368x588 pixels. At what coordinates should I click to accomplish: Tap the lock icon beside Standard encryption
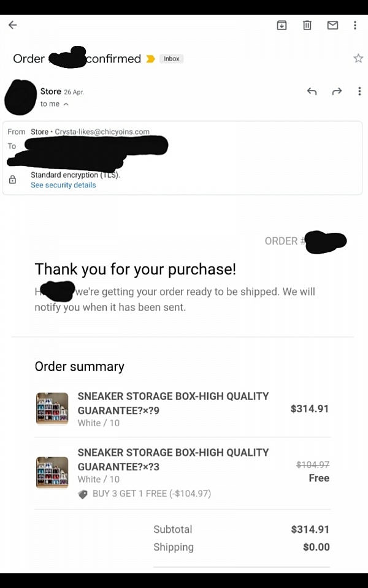[12, 179]
